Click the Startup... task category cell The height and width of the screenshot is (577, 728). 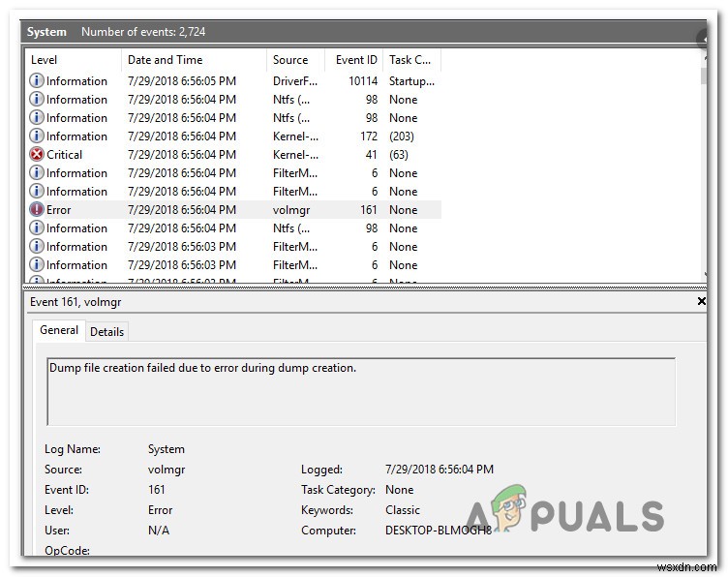[411, 81]
